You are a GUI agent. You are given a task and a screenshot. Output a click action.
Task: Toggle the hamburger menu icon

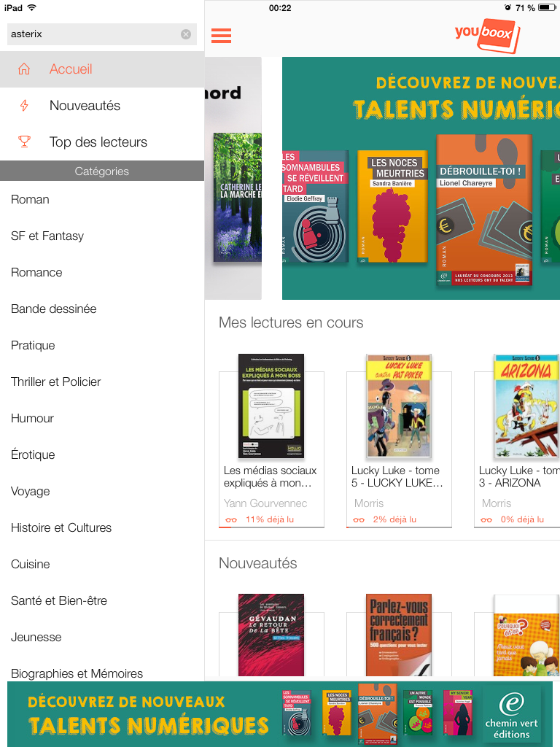[222, 36]
